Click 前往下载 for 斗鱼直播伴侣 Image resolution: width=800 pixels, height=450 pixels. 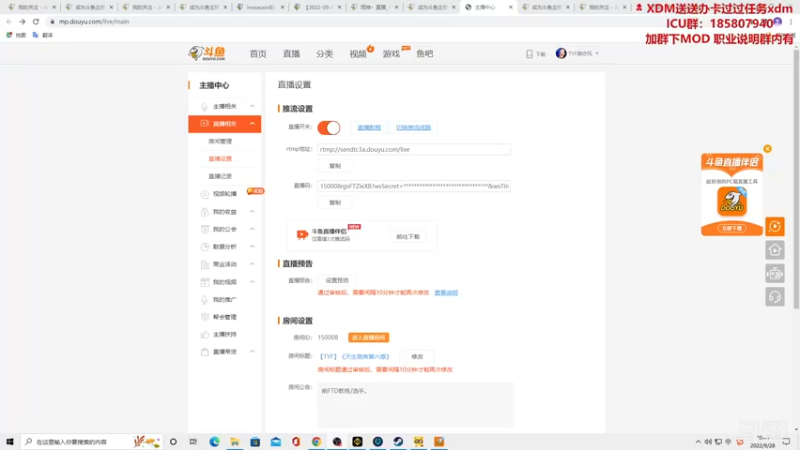tap(408, 237)
